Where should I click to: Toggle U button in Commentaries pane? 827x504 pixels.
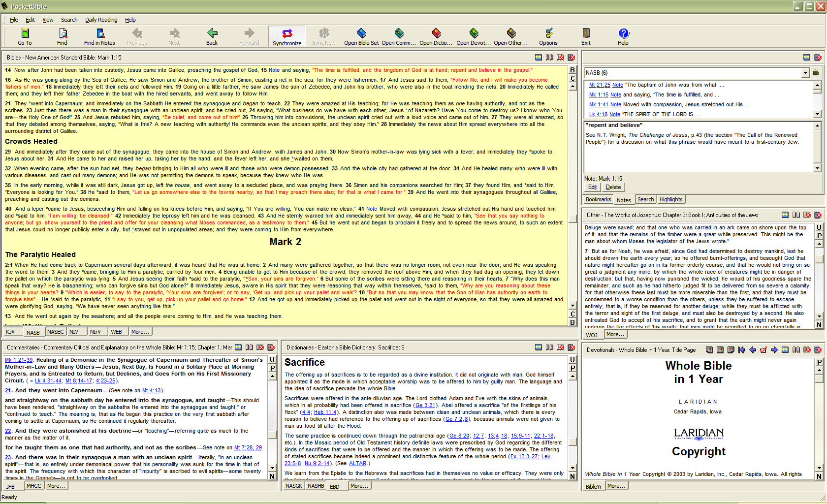pyautogui.click(x=272, y=360)
